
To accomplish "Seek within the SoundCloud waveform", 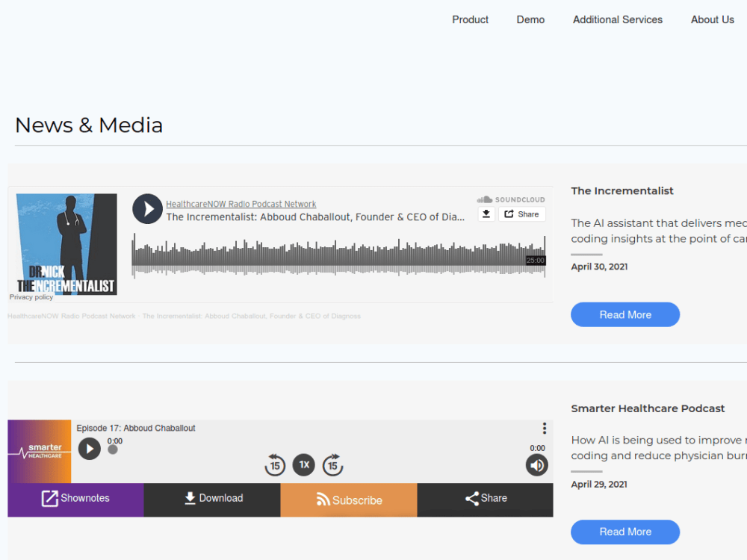I will point(338,255).
